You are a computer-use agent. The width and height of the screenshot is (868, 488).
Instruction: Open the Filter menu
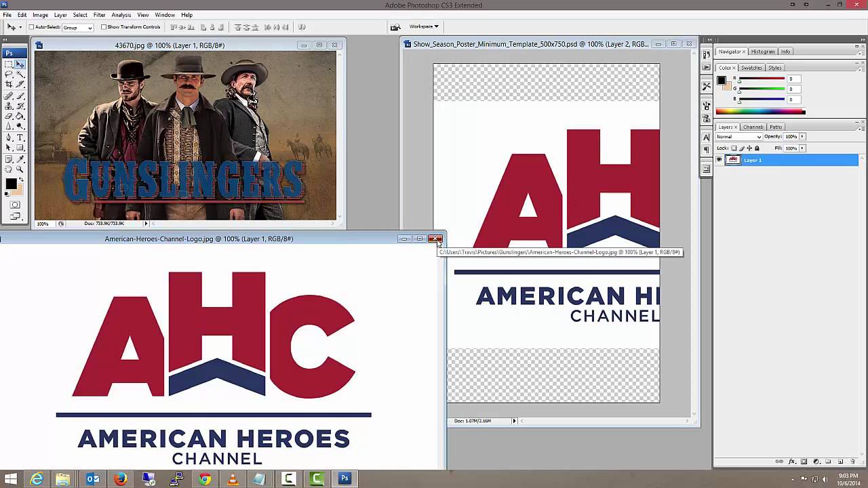coord(99,15)
